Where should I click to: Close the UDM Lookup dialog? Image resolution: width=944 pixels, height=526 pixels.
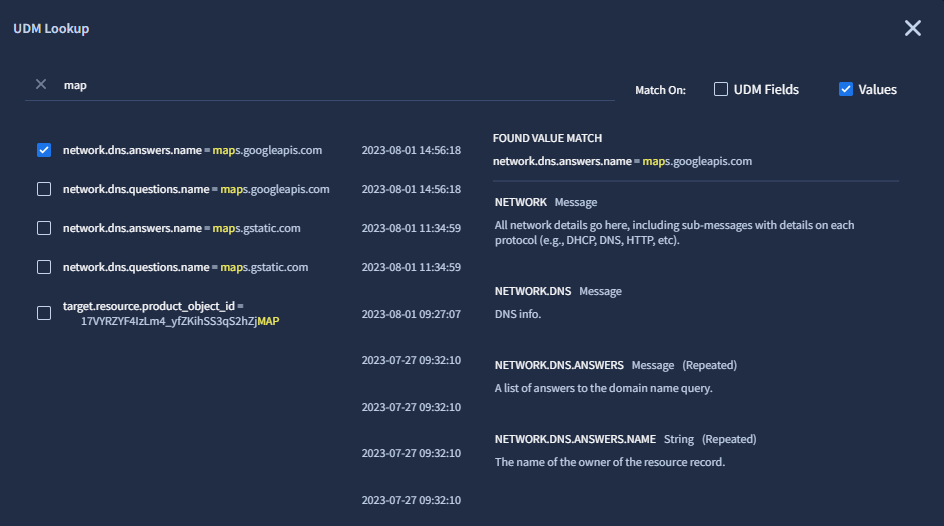click(912, 28)
